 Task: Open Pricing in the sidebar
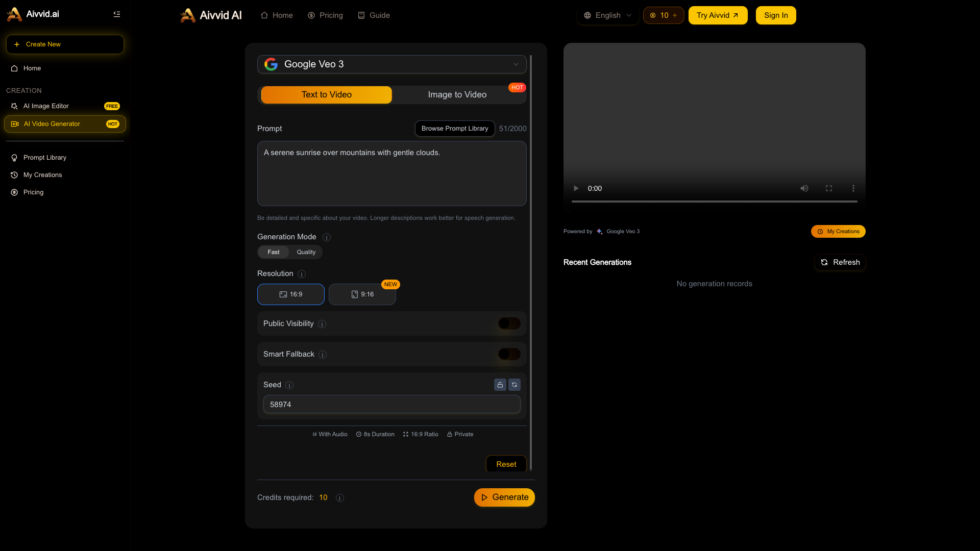click(65, 192)
